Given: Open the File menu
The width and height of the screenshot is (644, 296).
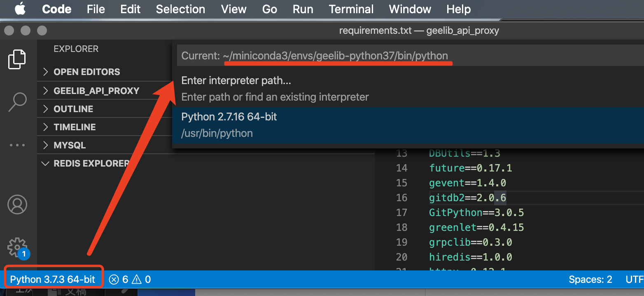Looking at the screenshot, I should coord(96,9).
